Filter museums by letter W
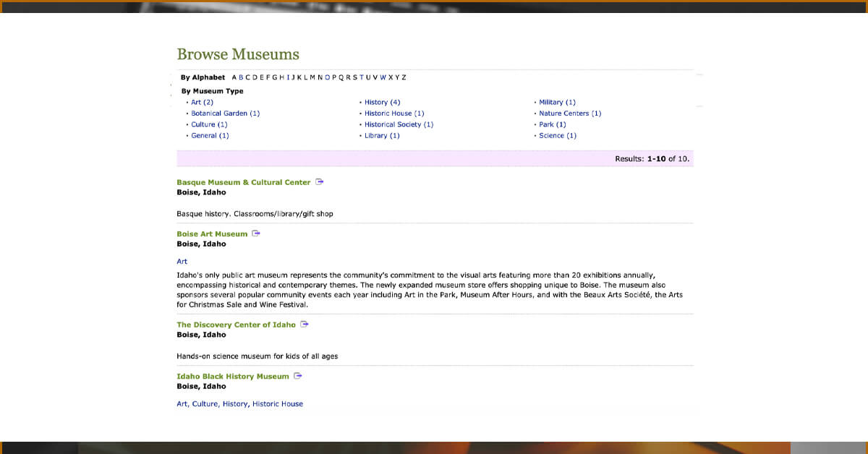 point(383,77)
